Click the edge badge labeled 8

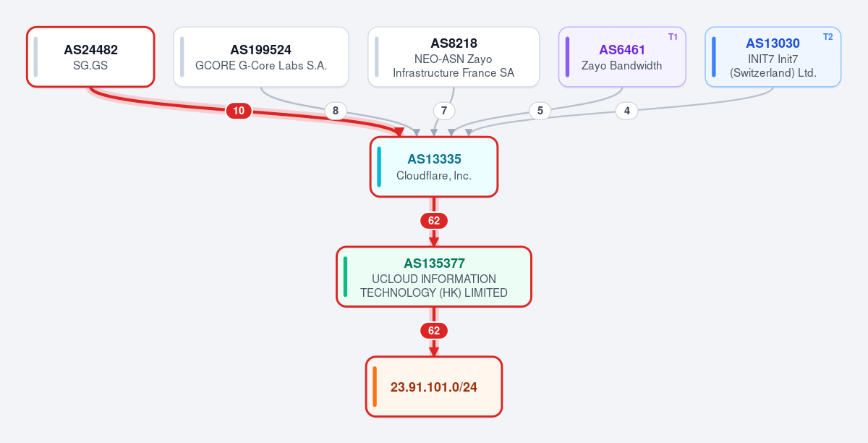point(335,111)
